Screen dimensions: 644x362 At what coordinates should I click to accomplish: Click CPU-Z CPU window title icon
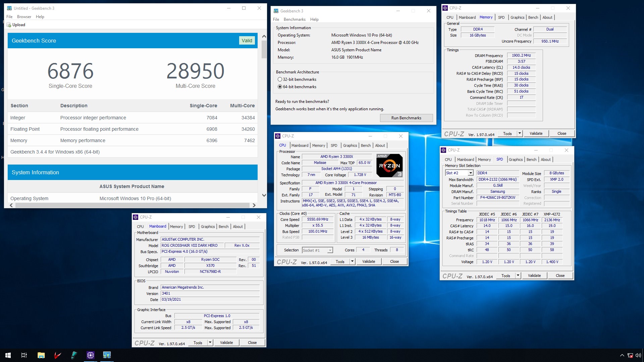tap(278, 136)
